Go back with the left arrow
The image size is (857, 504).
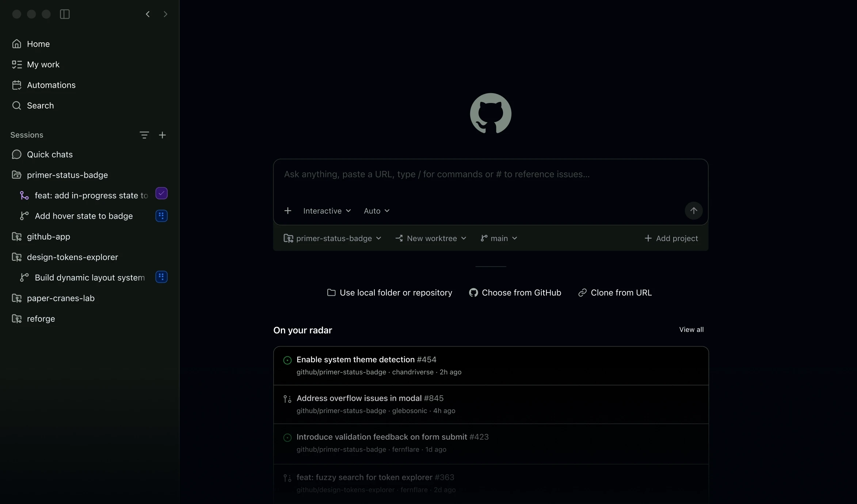tap(148, 14)
